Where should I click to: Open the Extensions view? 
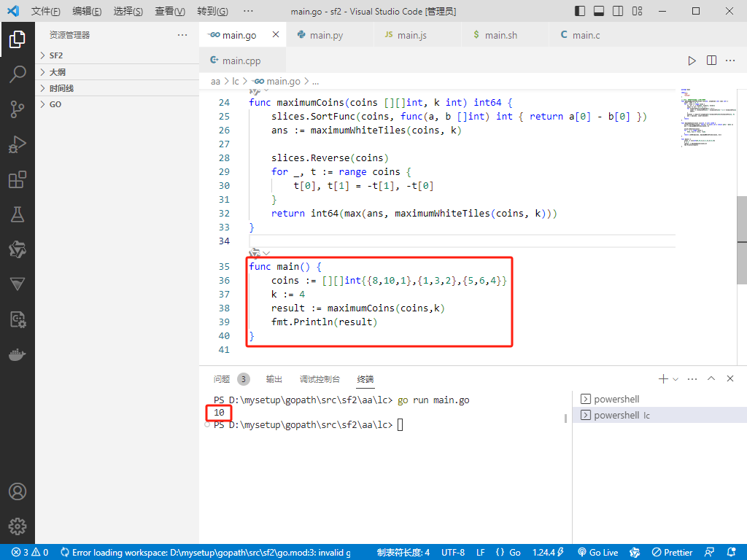tap(18, 179)
